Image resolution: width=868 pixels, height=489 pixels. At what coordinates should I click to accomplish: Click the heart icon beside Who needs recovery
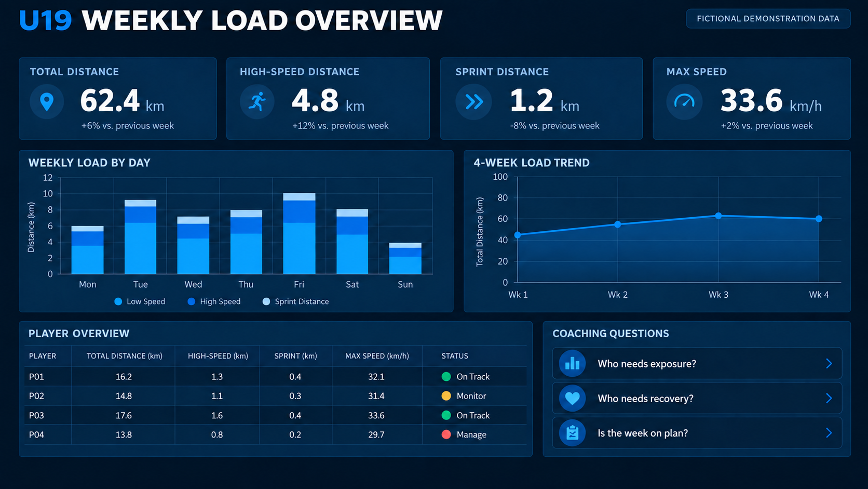[x=572, y=398]
